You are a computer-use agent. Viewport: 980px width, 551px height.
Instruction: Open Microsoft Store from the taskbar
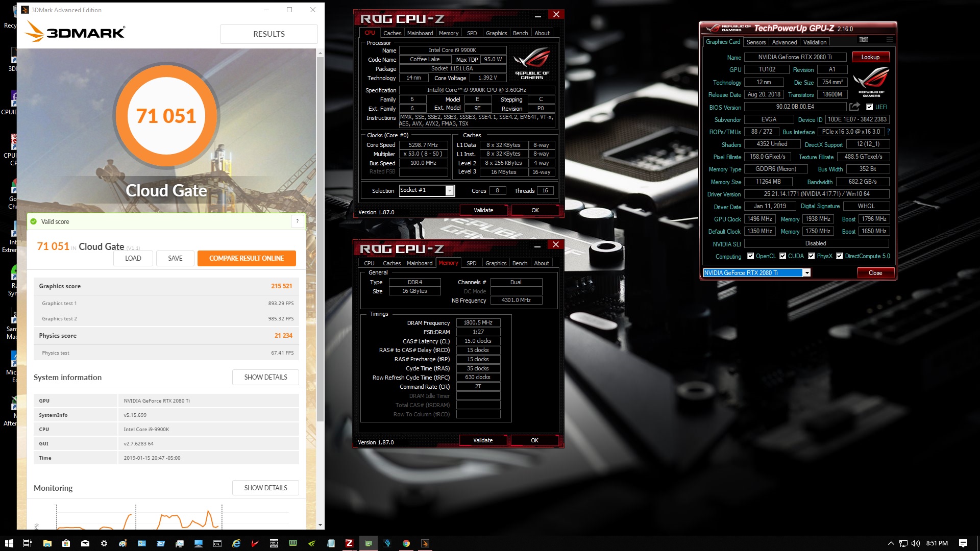click(x=66, y=543)
